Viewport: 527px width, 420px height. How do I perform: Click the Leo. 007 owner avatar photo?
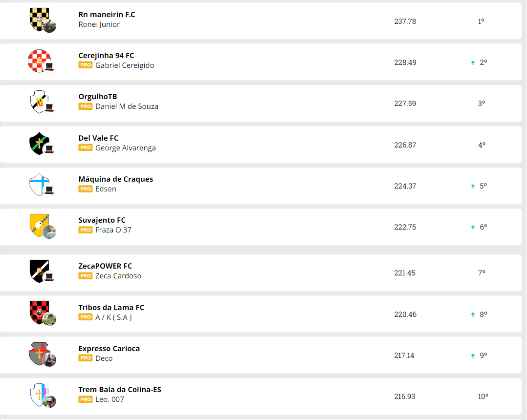[x=49, y=401]
